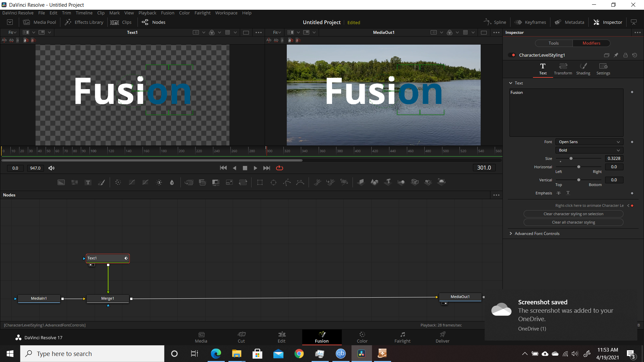The image size is (644, 362).
Task: Select the Paint tool in the toolbar
Action: pyautogui.click(x=101, y=182)
